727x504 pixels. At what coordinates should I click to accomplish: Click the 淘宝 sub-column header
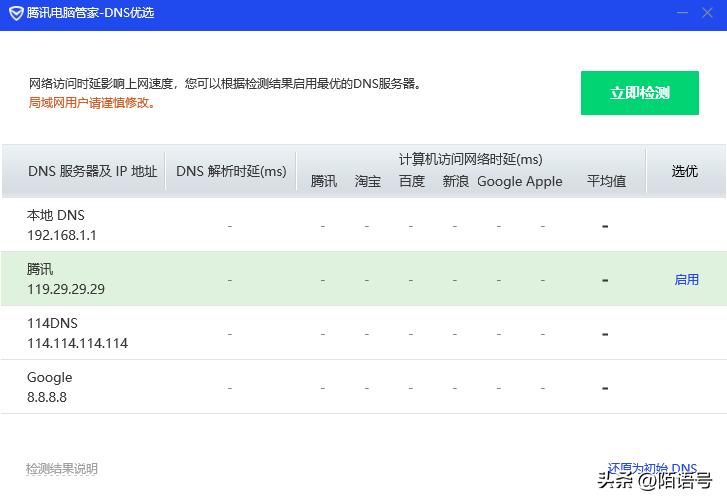[x=368, y=181]
